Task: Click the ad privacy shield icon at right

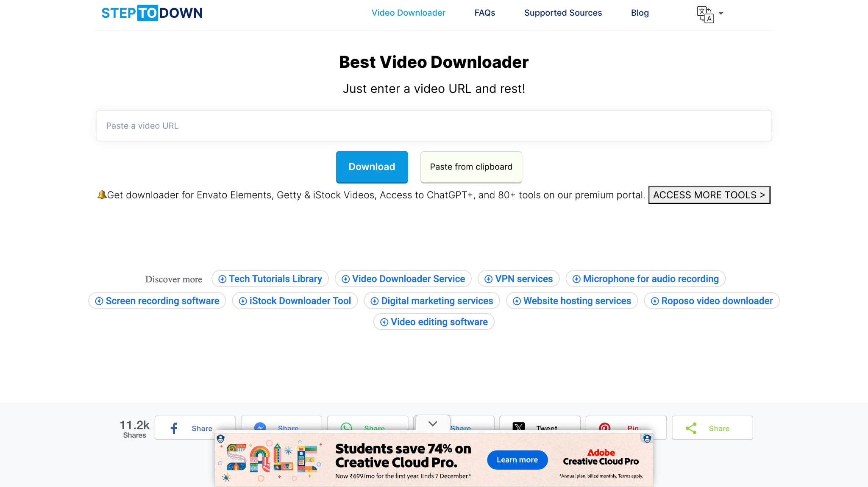Action: click(x=647, y=439)
